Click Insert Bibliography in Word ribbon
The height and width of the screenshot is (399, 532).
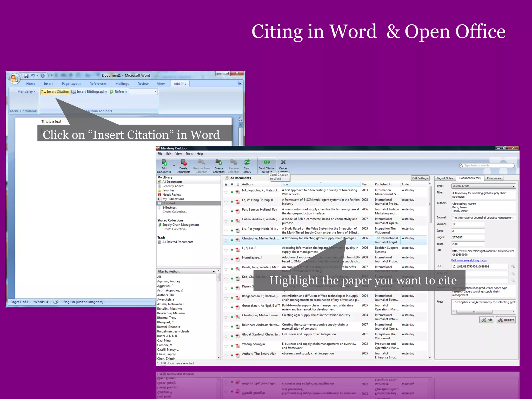point(89,92)
